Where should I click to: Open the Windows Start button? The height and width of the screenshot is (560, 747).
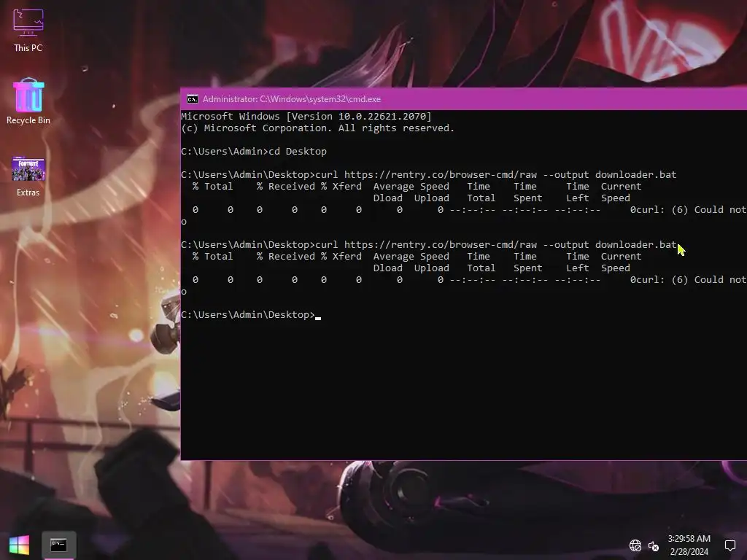click(19, 545)
